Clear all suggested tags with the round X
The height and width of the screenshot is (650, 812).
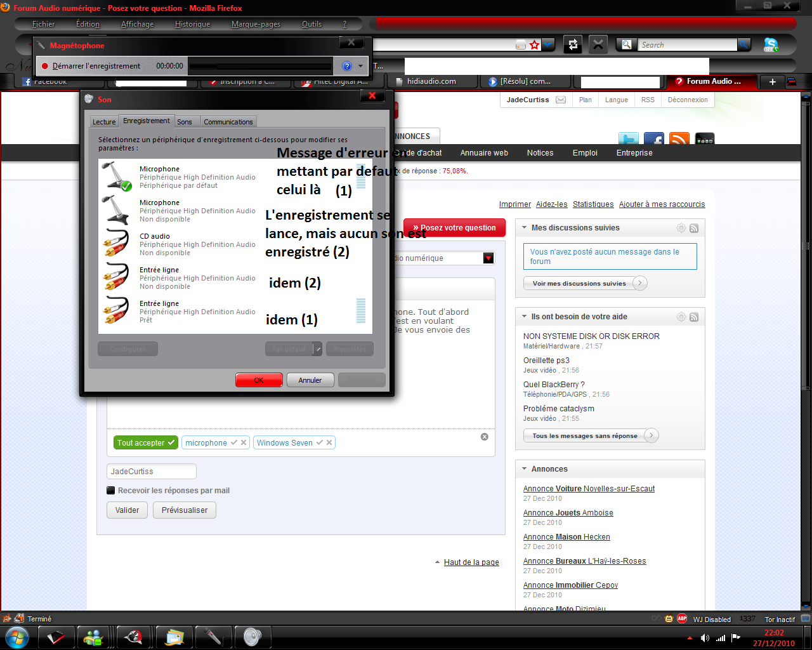coord(485,437)
